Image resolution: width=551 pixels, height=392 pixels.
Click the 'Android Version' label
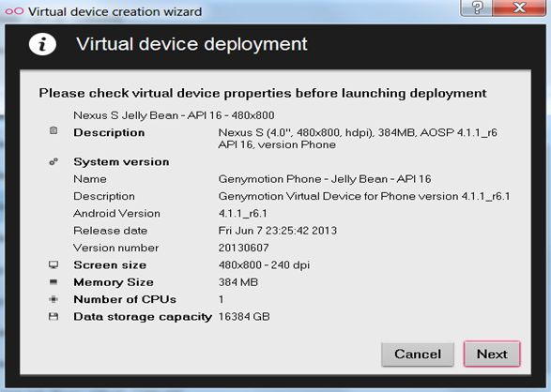(x=116, y=214)
